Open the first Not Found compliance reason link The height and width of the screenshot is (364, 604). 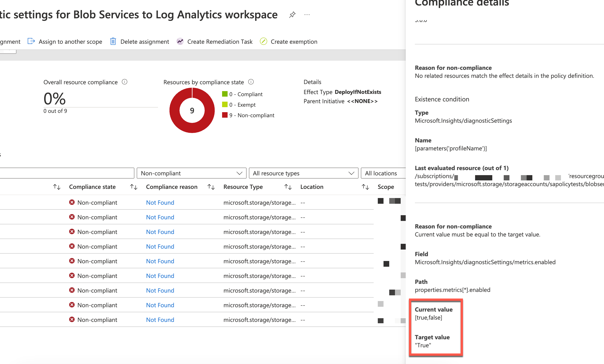coord(160,202)
